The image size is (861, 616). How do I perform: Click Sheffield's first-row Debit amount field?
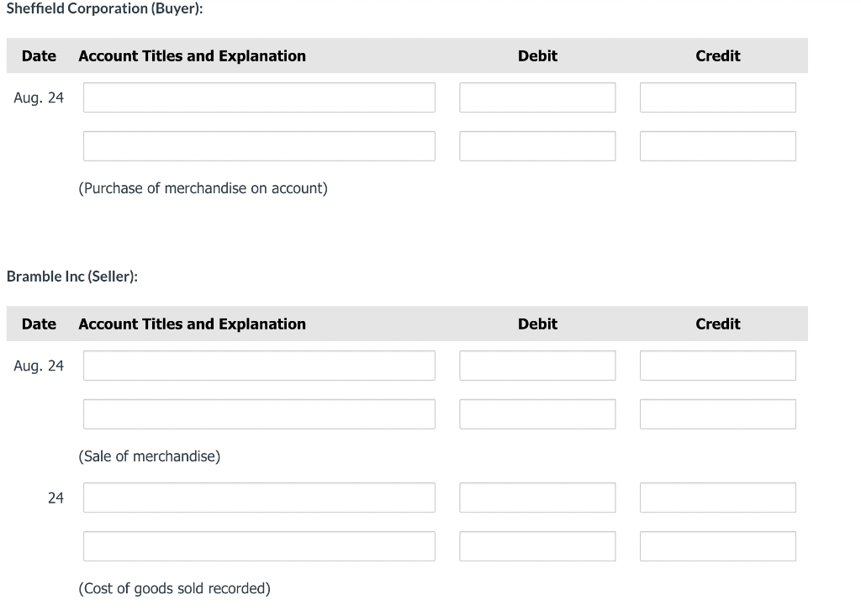537,97
